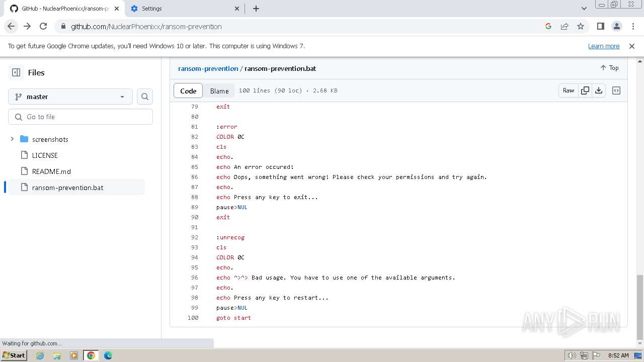Open volume control in system tray
The height and width of the screenshot is (362, 644).
(572, 355)
